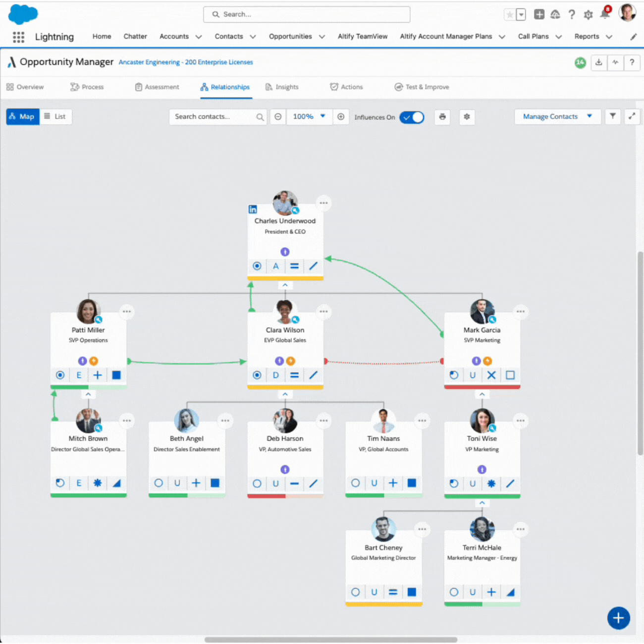
Task: Open the Call Plans chevron
Action: tap(559, 37)
